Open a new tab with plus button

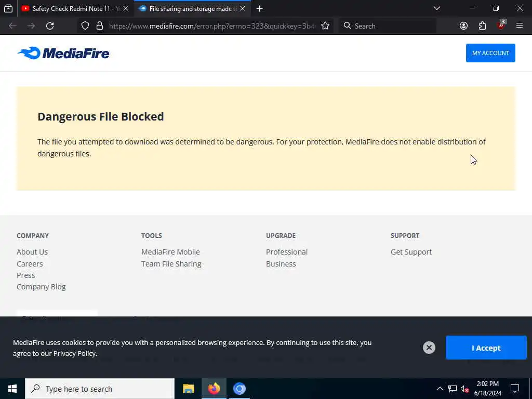coord(260,9)
